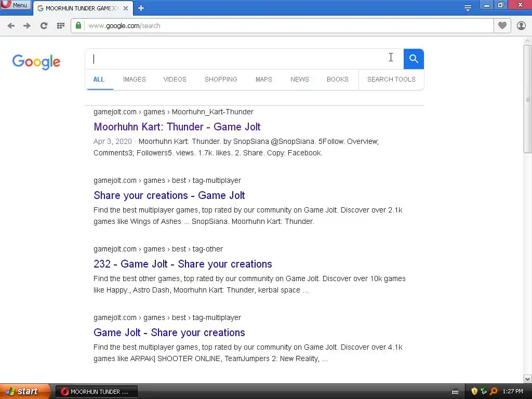
Task: Click the orange magnifier tray icon
Action: tap(494, 391)
